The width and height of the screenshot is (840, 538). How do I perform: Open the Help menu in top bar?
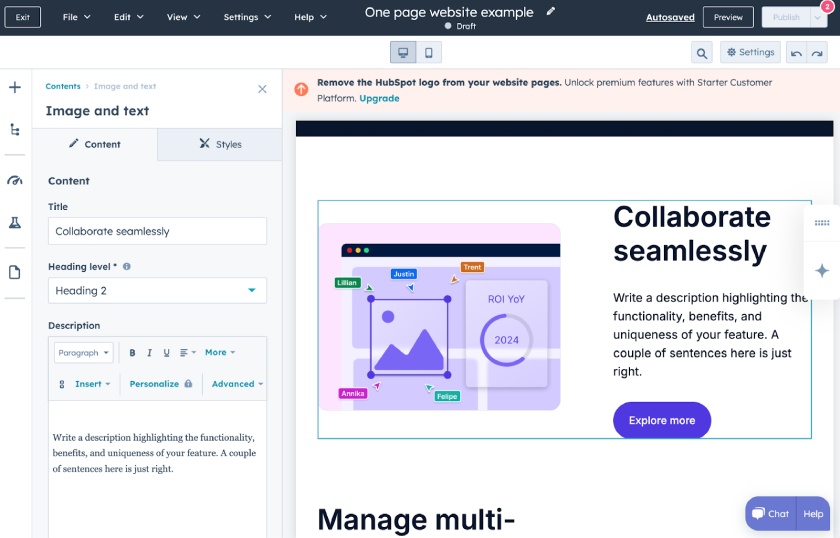[x=310, y=17]
